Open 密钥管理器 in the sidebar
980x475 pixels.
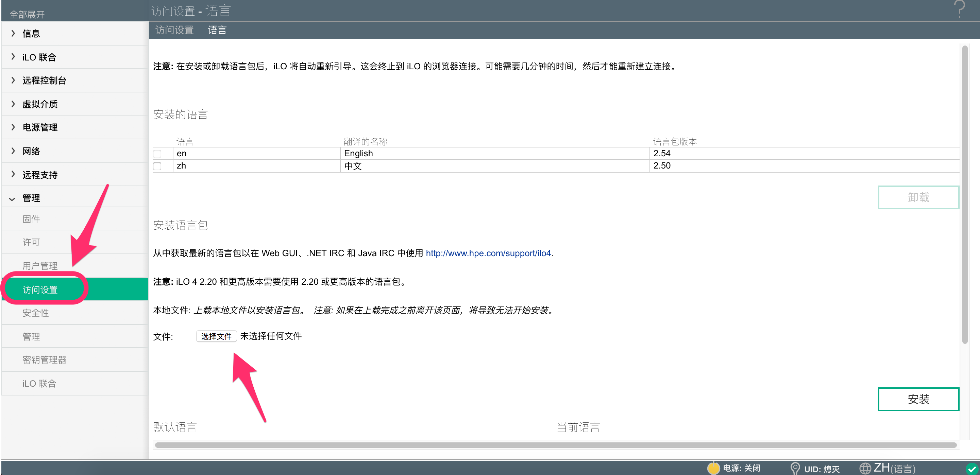click(75, 360)
